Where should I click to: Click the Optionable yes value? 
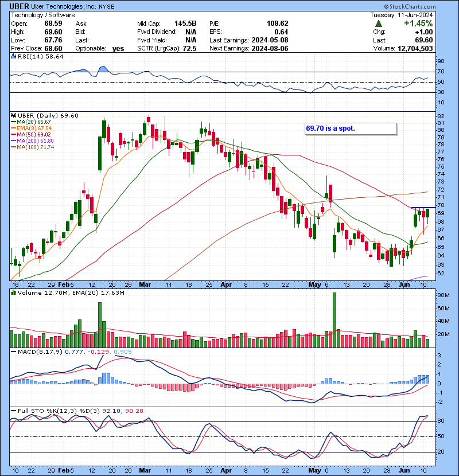118,49
